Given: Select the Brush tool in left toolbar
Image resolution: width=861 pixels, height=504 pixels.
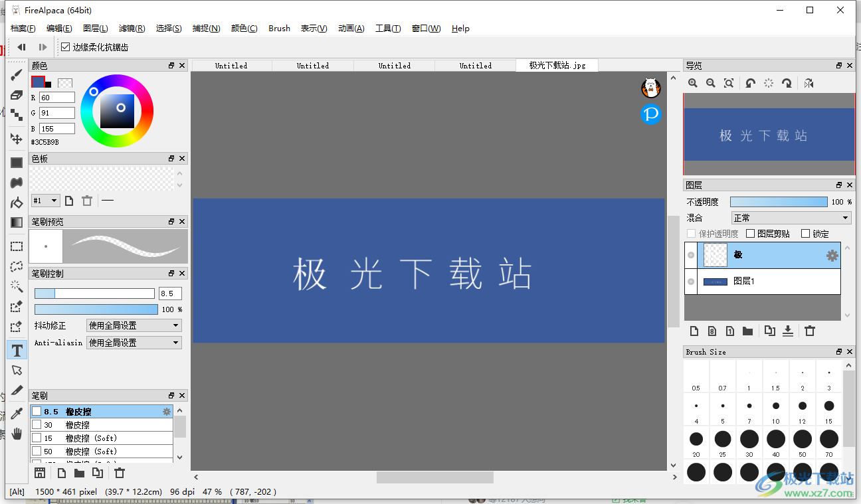Looking at the screenshot, I should [17, 75].
